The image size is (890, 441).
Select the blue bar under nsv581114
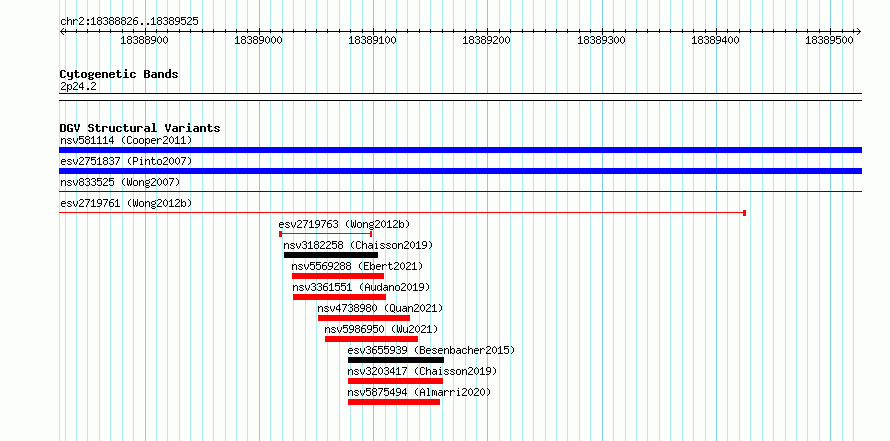coord(460,150)
